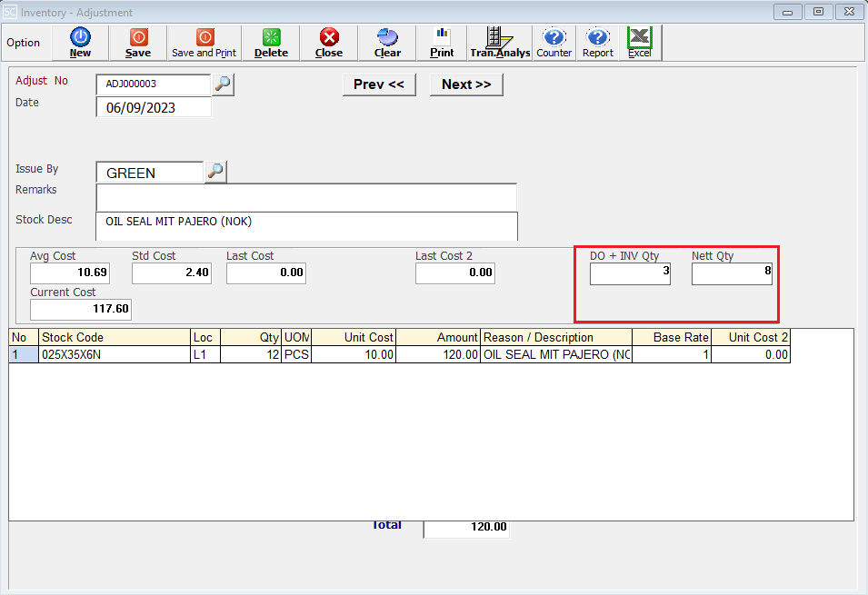Click the Adjust No input field

coord(154,84)
